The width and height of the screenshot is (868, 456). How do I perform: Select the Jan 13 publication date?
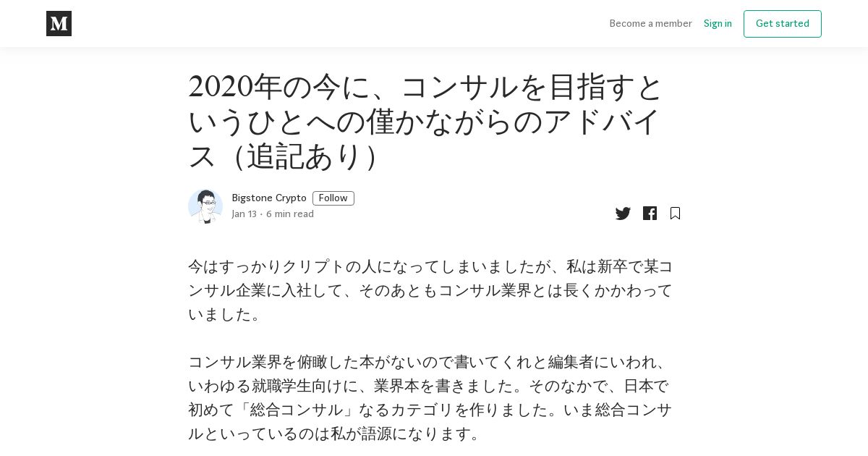[x=244, y=214]
